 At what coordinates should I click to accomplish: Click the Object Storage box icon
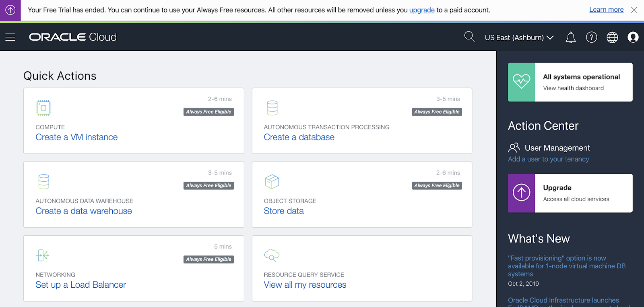pyautogui.click(x=272, y=182)
